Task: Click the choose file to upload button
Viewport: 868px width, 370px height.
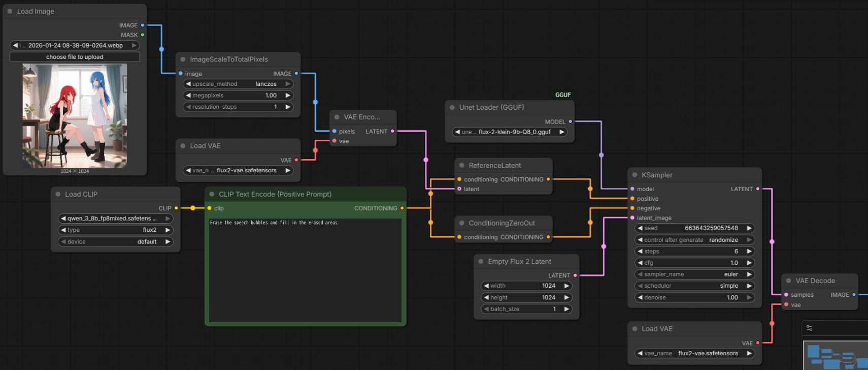Action: [x=75, y=57]
